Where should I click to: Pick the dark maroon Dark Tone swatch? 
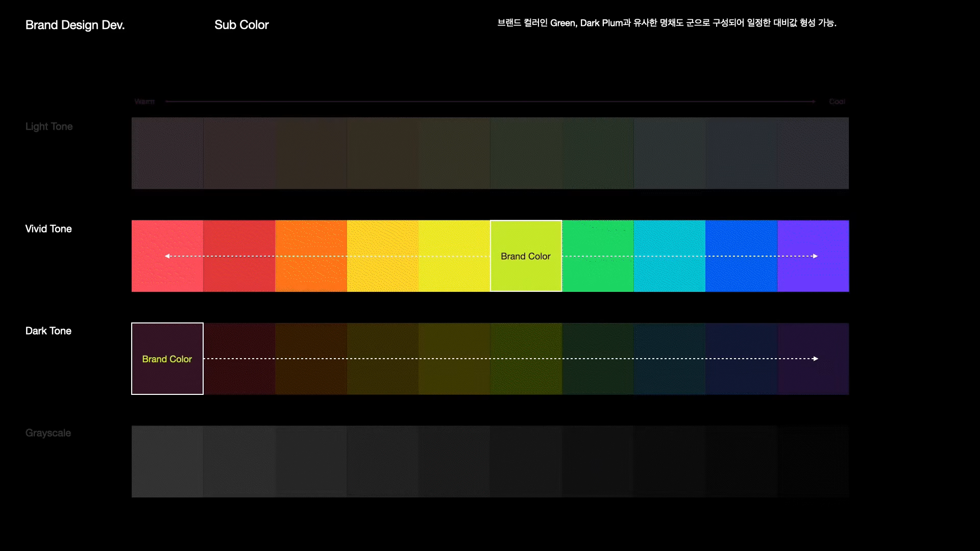click(239, 359)
